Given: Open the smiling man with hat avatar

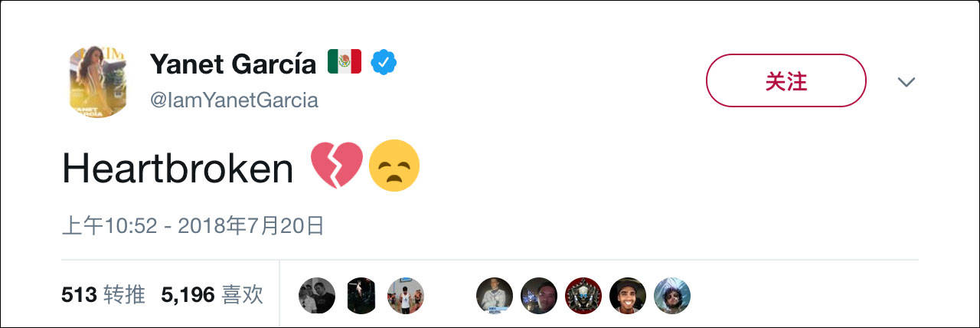Looking at the screenshot, I should pos(628,296).
